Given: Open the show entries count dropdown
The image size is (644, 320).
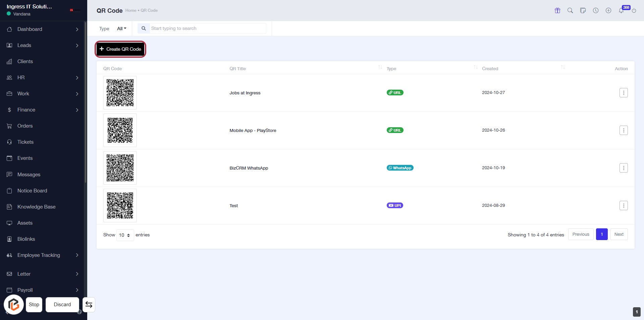Looking at the screenshot, I should [125, 235].
